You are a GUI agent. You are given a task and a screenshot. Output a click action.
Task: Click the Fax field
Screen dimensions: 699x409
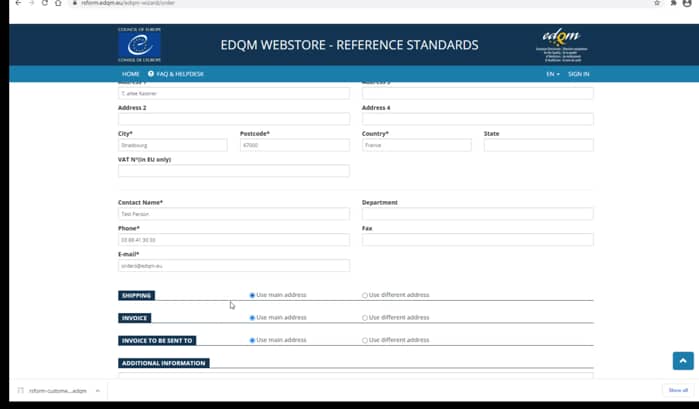click(477, 240)
